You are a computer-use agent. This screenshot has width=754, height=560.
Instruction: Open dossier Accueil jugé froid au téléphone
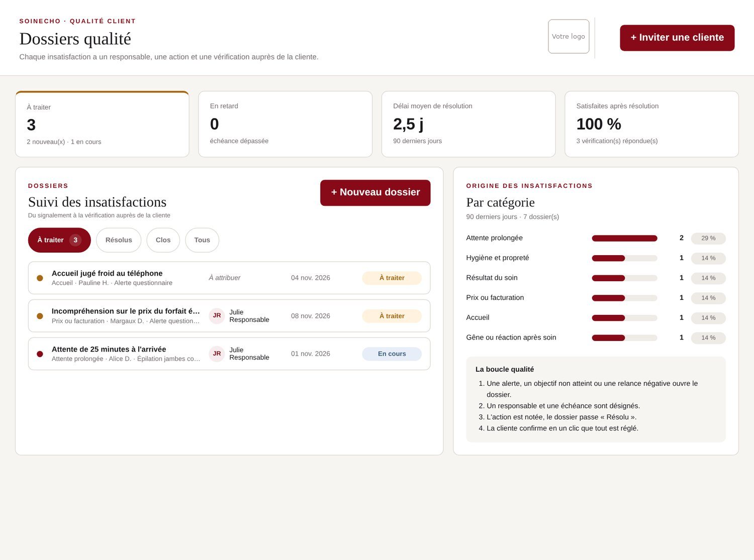pos(229,278)
